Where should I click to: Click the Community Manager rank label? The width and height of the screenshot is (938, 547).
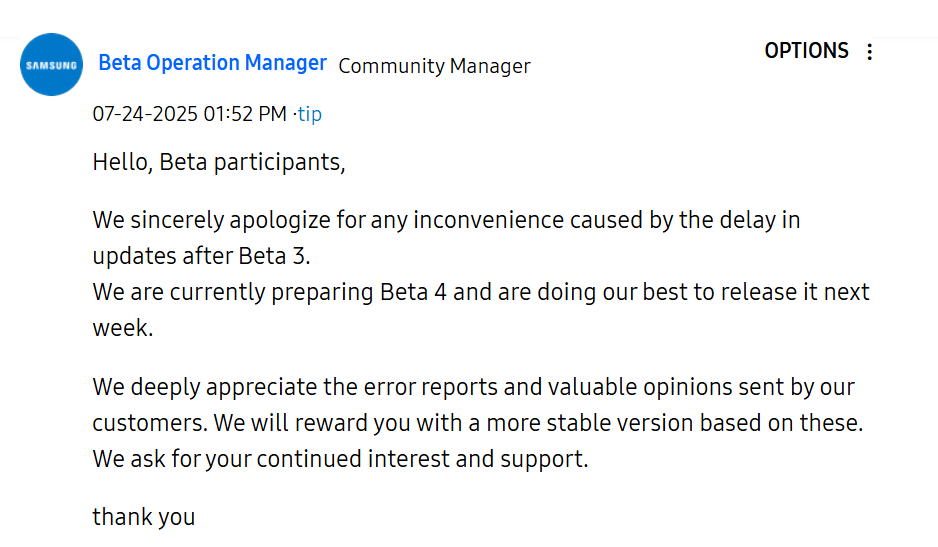[434, 66]
